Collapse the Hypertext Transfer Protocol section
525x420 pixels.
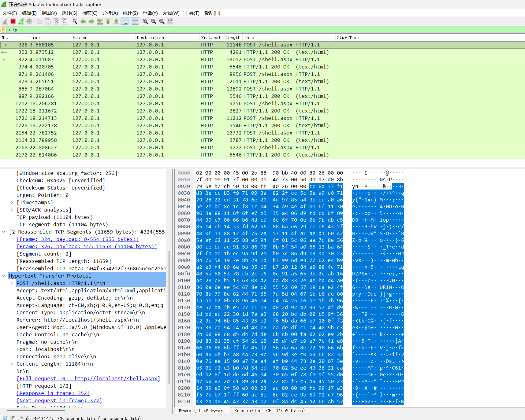(x=4, y=276)
